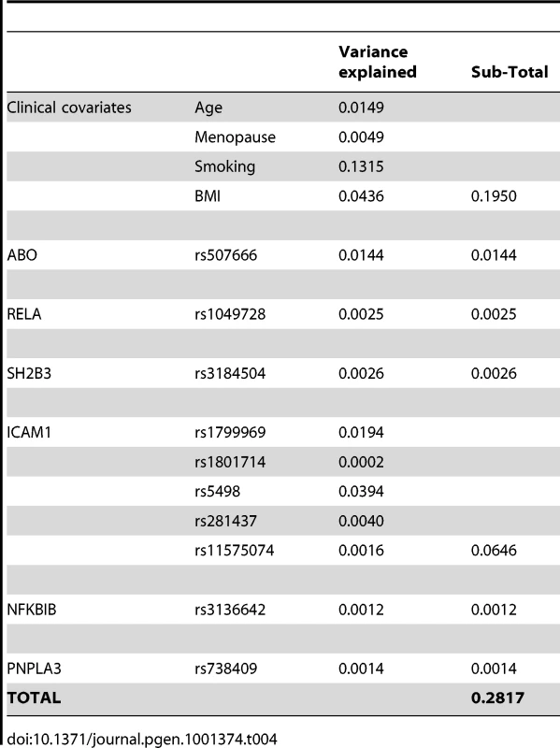Click the Sub-Total column header
This screenshot has width=560, height=748.
click(x=510, y=72)
